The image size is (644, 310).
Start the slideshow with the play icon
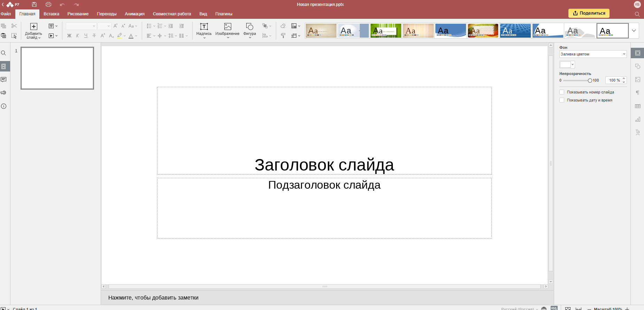click(51, 36)
